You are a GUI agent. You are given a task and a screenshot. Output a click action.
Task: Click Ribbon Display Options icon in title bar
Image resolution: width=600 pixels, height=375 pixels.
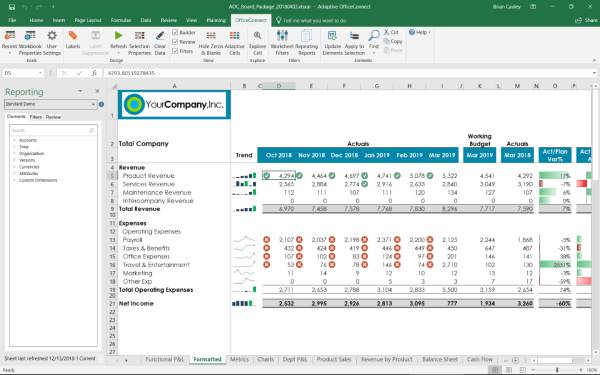[533, 7]
